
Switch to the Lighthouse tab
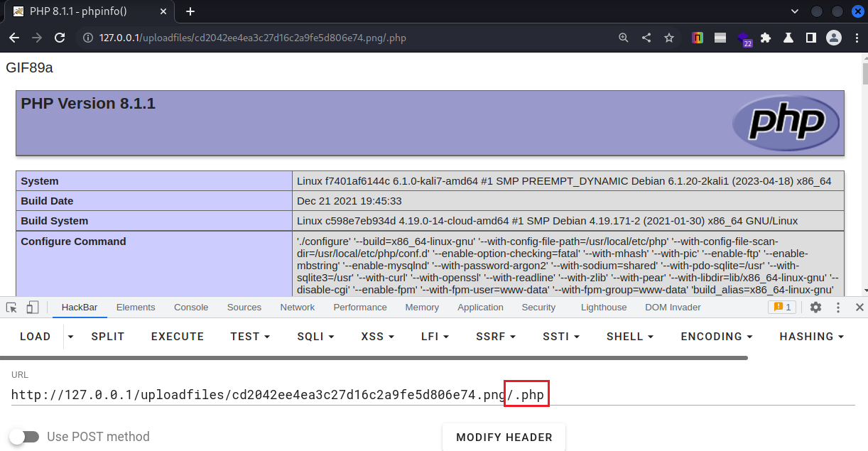[604, 308]
